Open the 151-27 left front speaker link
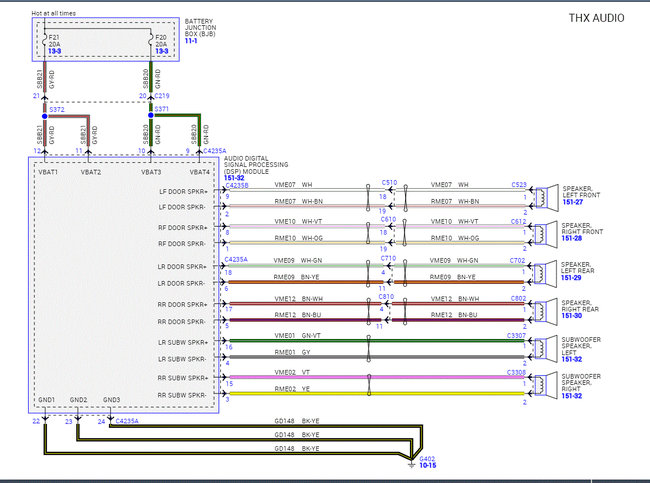 [x=575, y=202]
